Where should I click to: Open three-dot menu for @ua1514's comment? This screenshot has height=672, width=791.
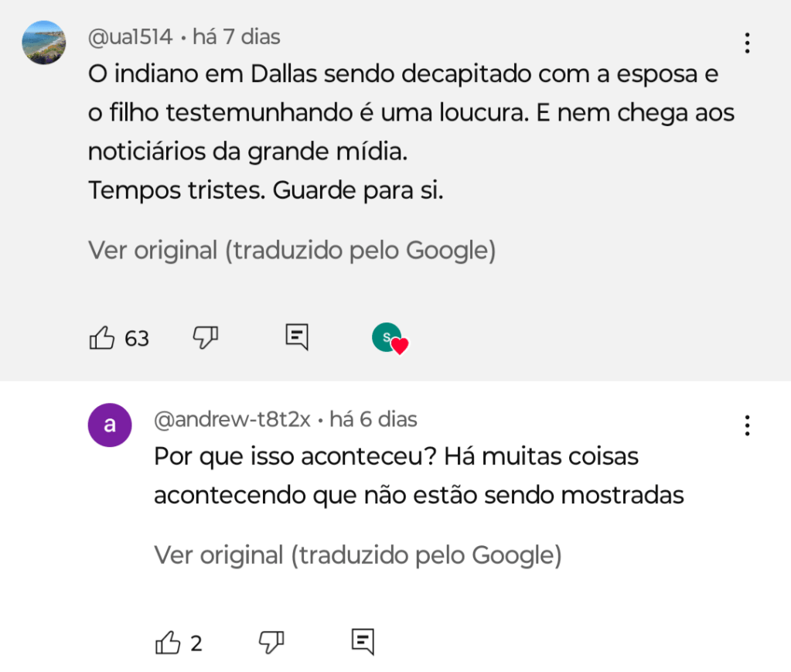(x=747, y=43)
